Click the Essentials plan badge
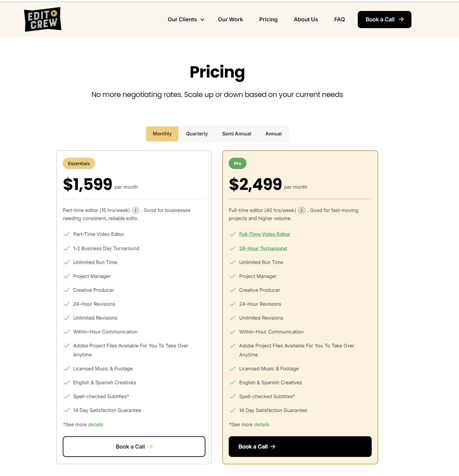Image resolution: width=459 pixels, height=476 pixels. click(79, 164)
